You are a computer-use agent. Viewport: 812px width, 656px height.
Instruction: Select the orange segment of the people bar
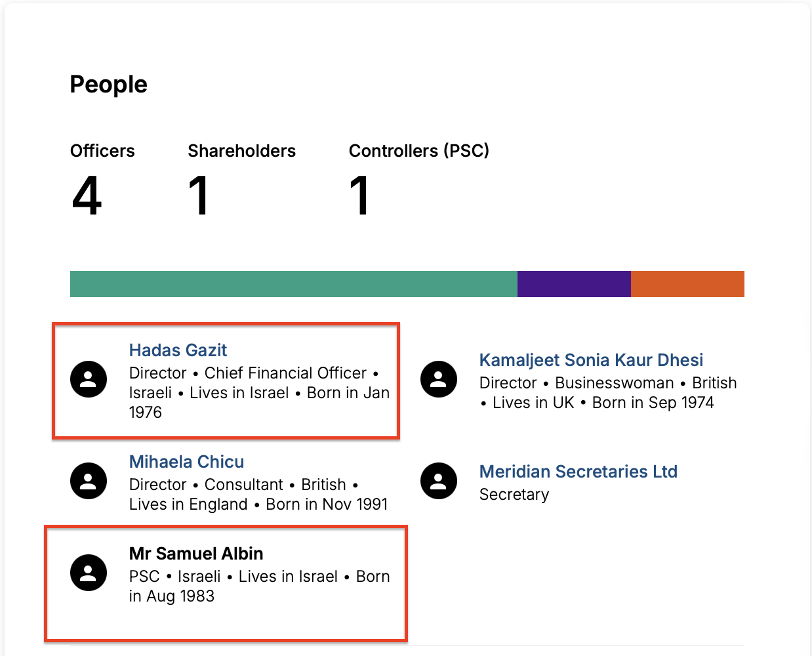click(687, 284)
